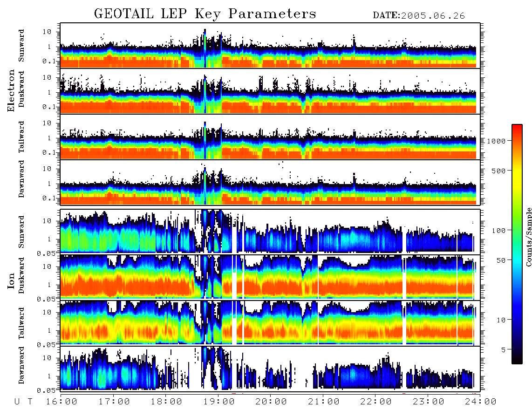Select the 22:00 time tick label
This screenshot has height=410, width=532.
376,402
